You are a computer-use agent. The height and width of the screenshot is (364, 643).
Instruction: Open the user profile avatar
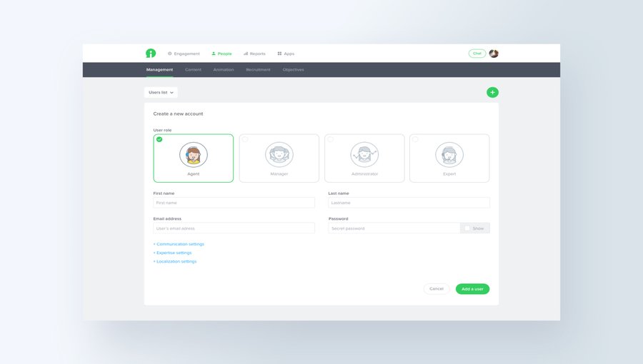click(494, 54)
